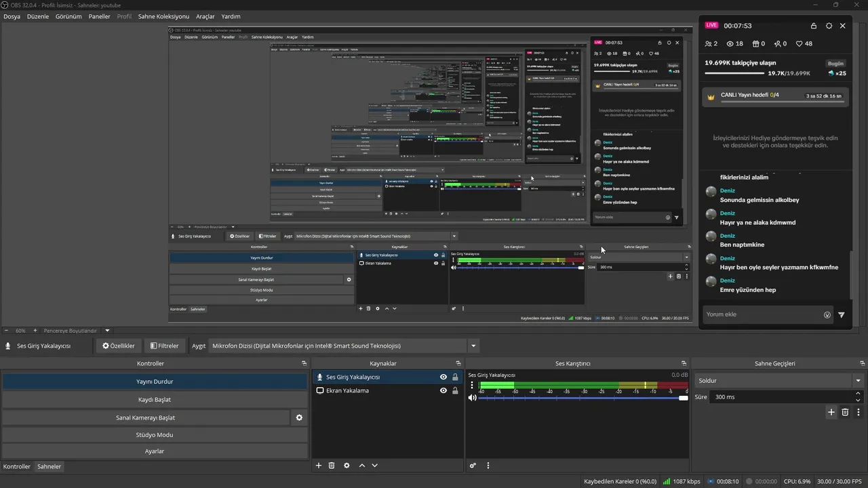Screen dimensions: 868x488
Task: Open advanced audio properties gears icon
Action: pos(473,466)
